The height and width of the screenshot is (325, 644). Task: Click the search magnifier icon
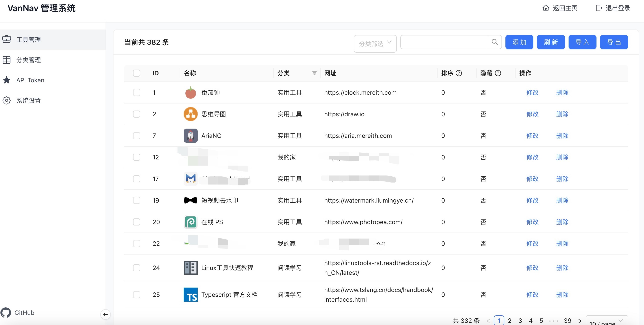[x=494, y=42]
